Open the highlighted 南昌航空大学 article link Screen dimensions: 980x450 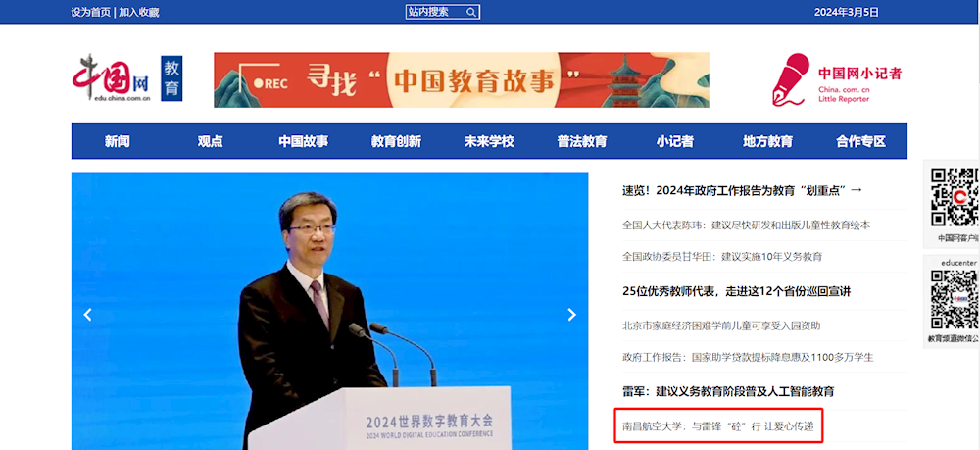717,426
